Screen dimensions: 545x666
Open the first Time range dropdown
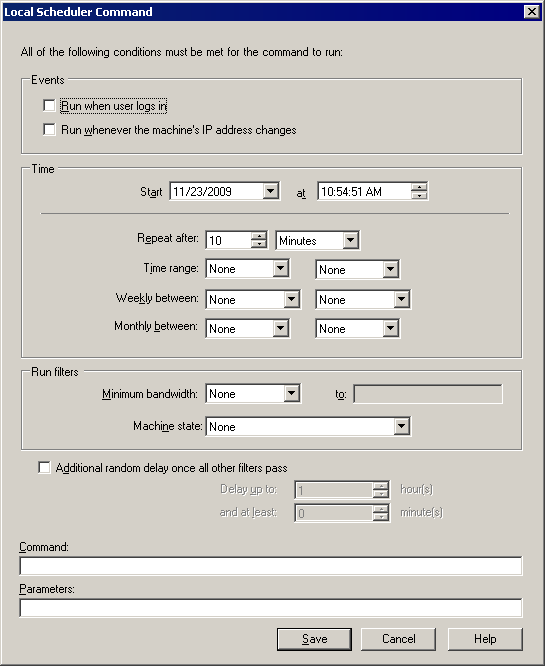click(280, 268)
